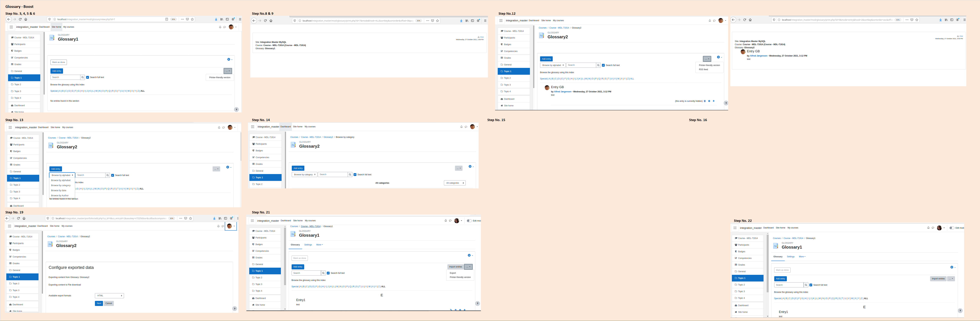This screenshot has height=321, width=980.
Task: Click browser back arrow in Step 8 & 9 window
Action: pyautogui.click(x=254, y=20)
